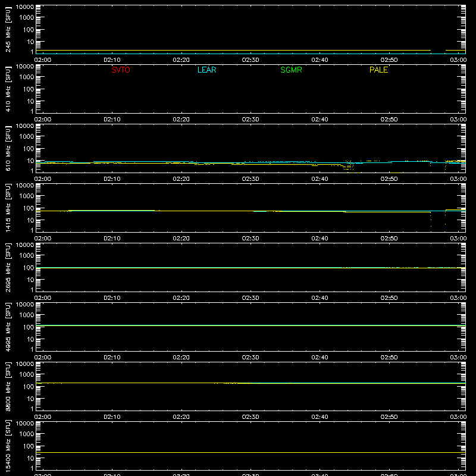Click the 1000 tick label of 4995 MHz panel

click(x=27, y=315)
